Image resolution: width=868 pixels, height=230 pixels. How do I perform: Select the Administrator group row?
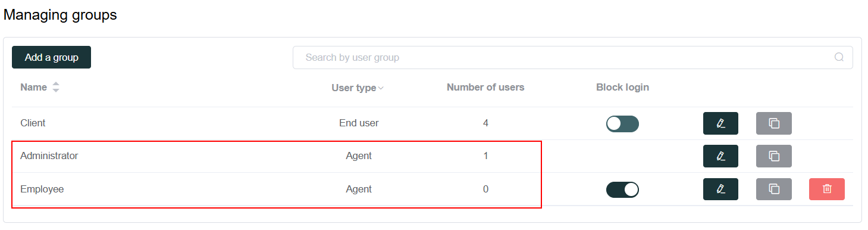tap(433, 156)
